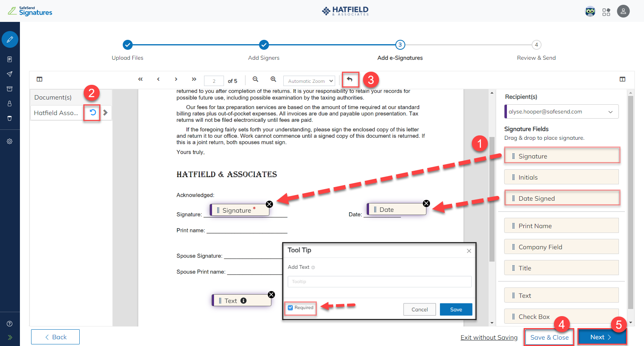This screenshot has width=644, height=346.
Task: Jump to the last page using double-arrow
Action: [x=194, y=80]
